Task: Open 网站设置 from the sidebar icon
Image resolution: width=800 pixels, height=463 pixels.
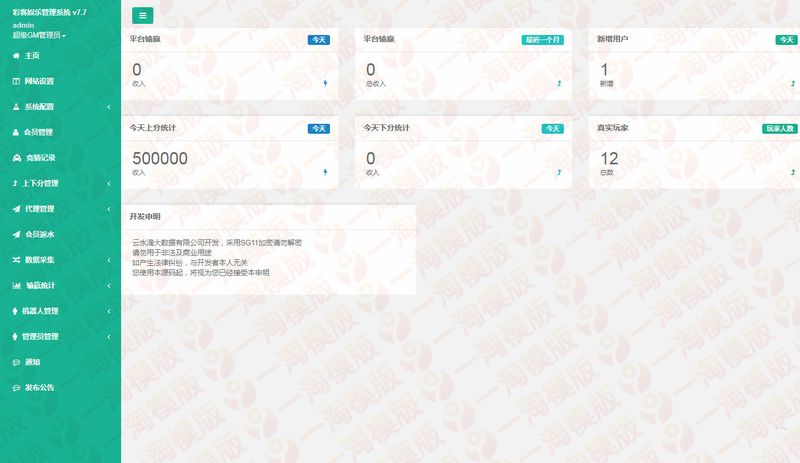Action: click(16, 81)
